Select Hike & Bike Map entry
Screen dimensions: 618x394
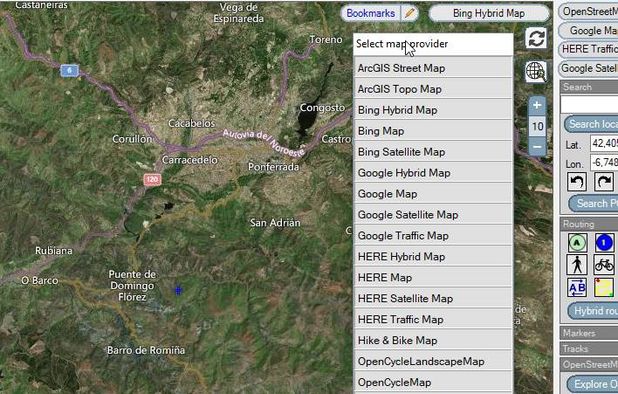[433, 340]
